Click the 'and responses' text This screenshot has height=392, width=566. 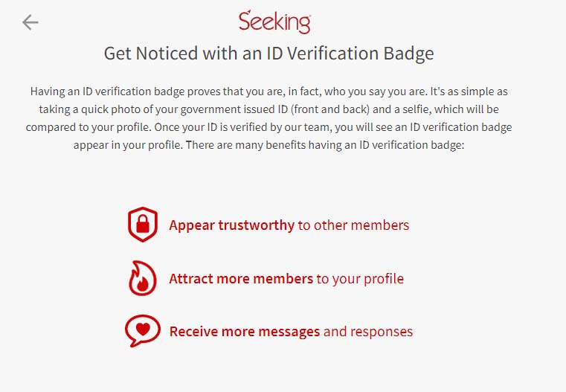(x=368, y=332)
